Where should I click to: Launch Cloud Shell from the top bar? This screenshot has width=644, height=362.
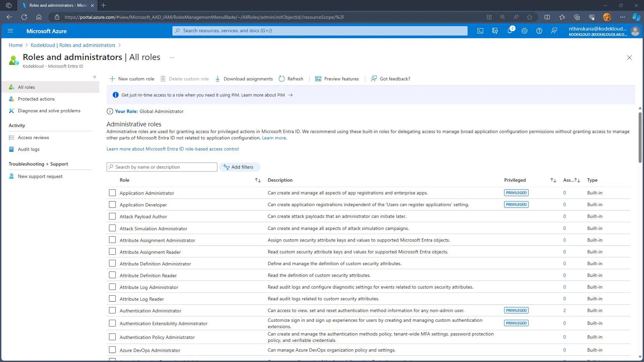tap(480, 31)
